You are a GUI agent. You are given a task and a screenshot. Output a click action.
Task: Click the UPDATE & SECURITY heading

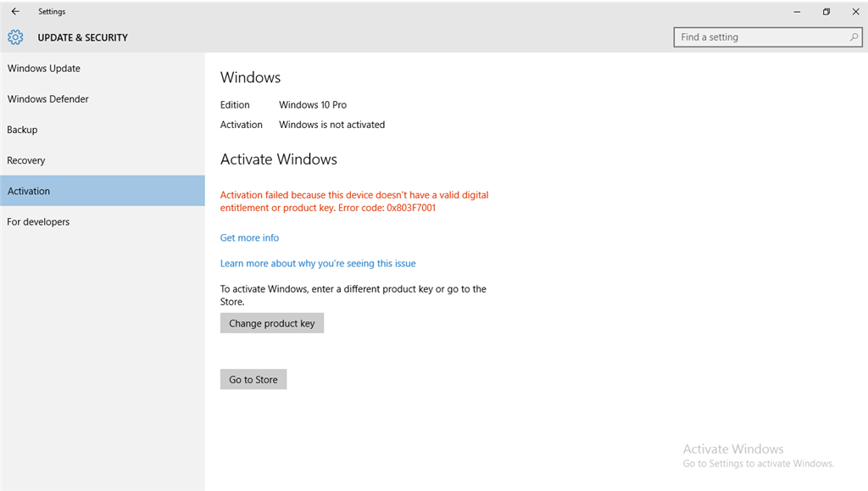(x=82, y=37)
